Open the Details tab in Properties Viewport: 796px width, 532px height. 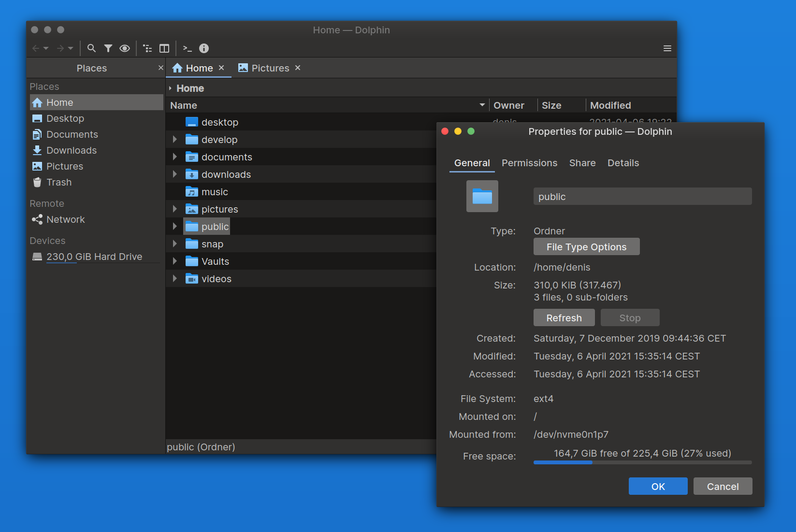coord(623,163)
